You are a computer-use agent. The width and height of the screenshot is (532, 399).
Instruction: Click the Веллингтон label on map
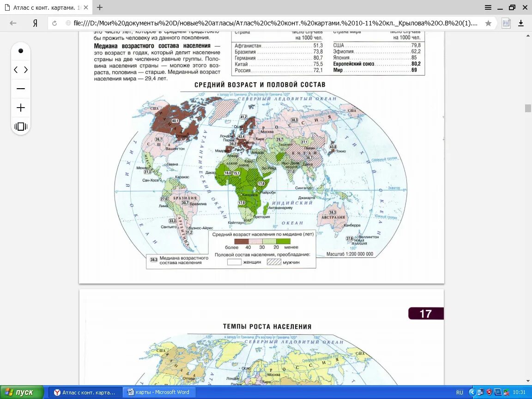369,237
